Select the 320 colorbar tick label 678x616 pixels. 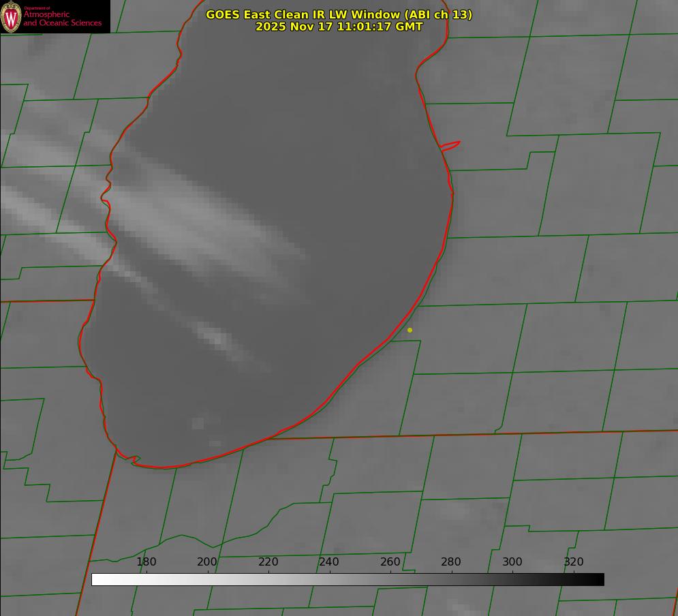[x=574, y=561]
